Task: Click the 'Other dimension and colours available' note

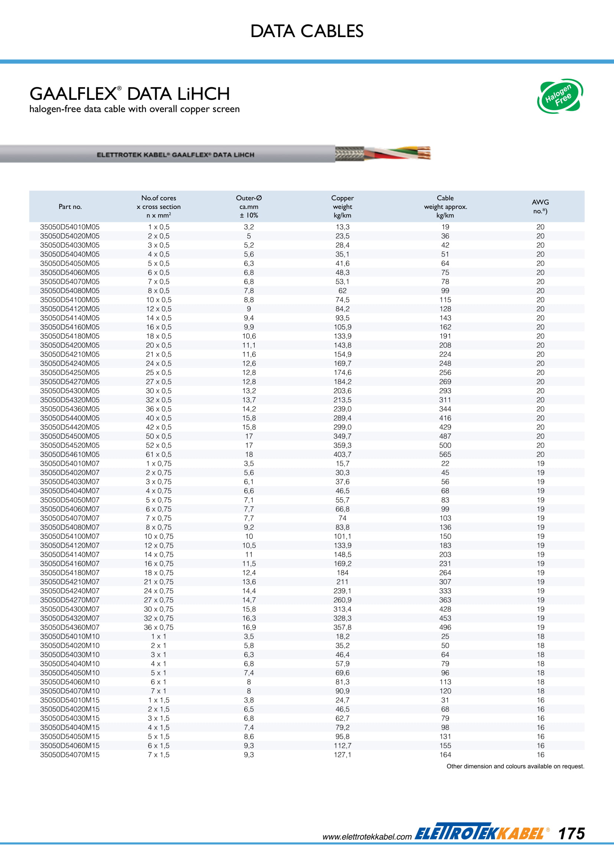Action: click(x=515, y=766)
